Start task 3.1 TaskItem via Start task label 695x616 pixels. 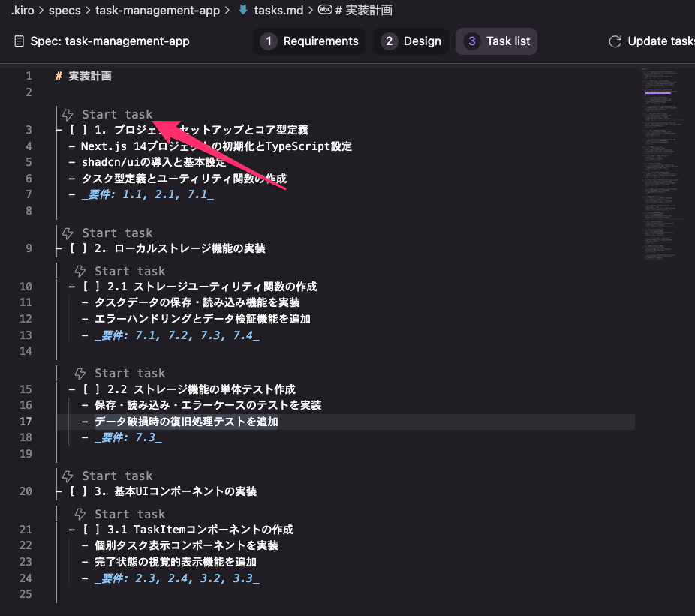pos(130,514)
